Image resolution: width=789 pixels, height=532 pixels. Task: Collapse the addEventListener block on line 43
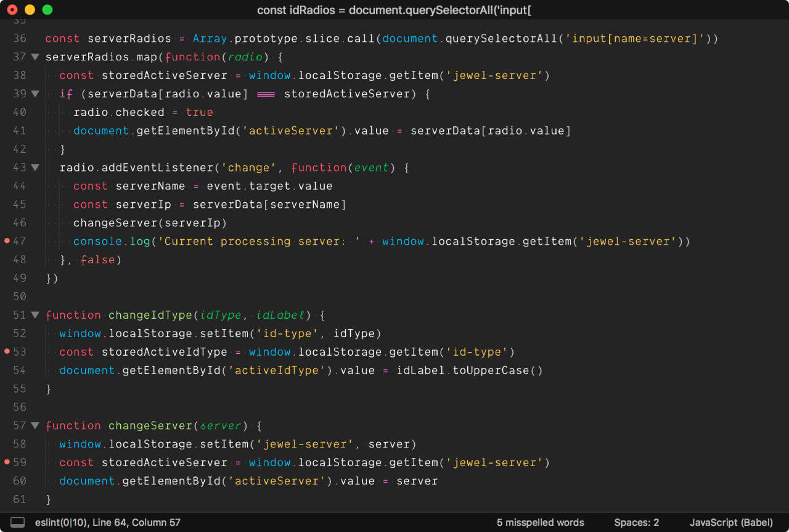[x=35, y=167]
